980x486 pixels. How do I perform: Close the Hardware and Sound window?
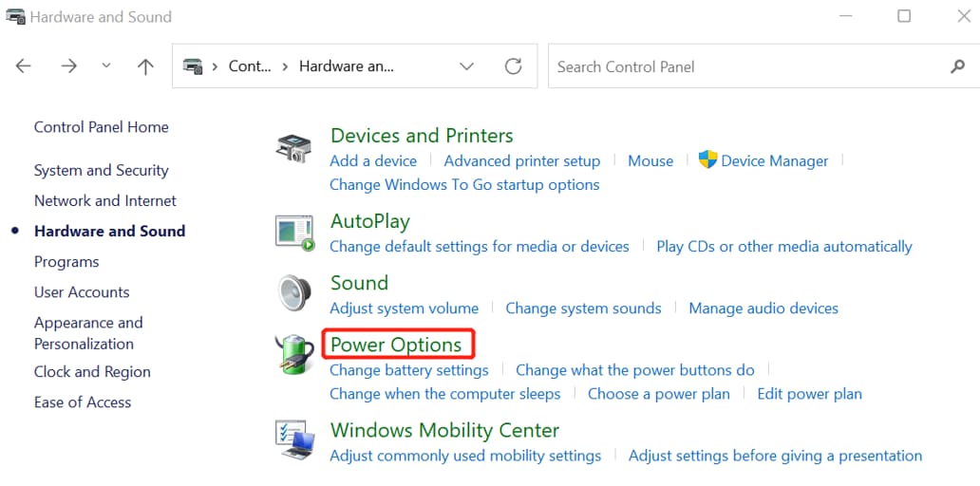pyautogui.click(x=964, y=16)
